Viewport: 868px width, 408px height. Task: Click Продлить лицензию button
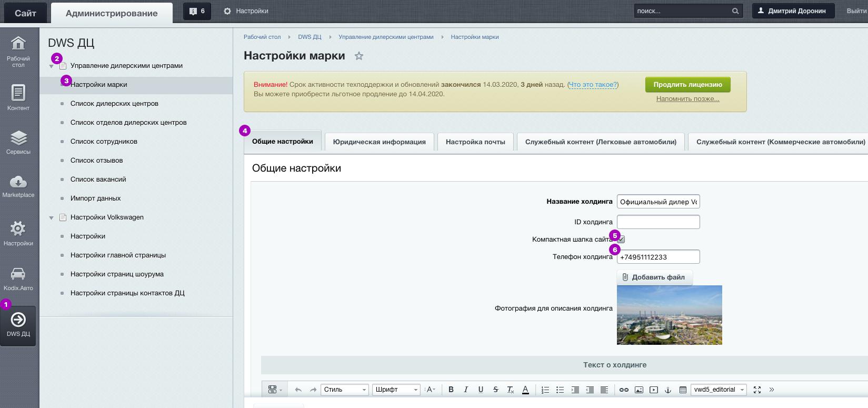coord(688,84)
